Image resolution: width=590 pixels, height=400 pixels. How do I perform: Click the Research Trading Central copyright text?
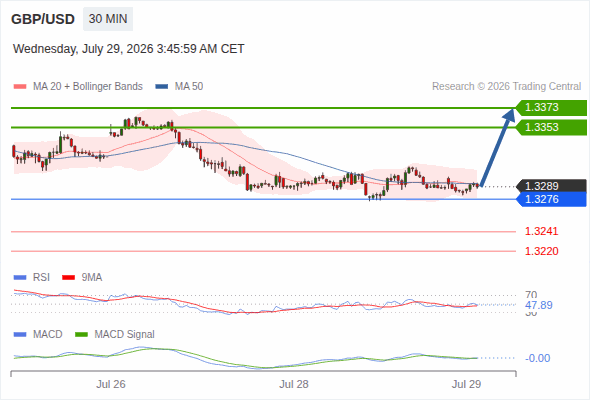(x=506, y=87)
